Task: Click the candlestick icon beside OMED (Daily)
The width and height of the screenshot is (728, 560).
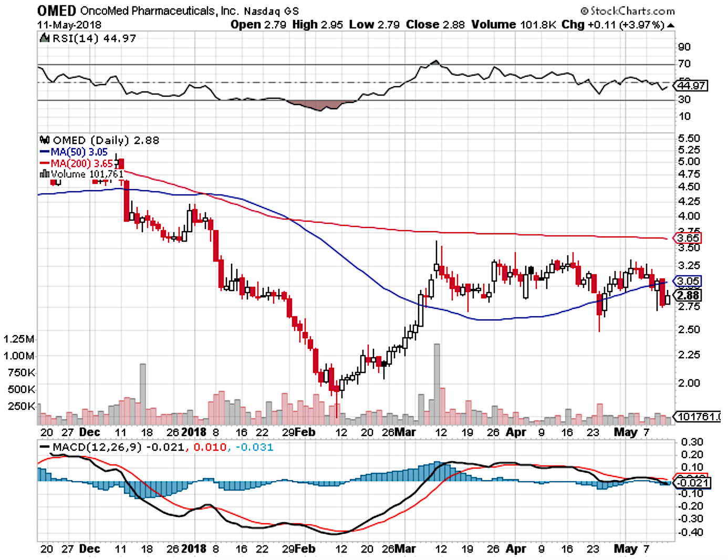Action: click(45, 140)
